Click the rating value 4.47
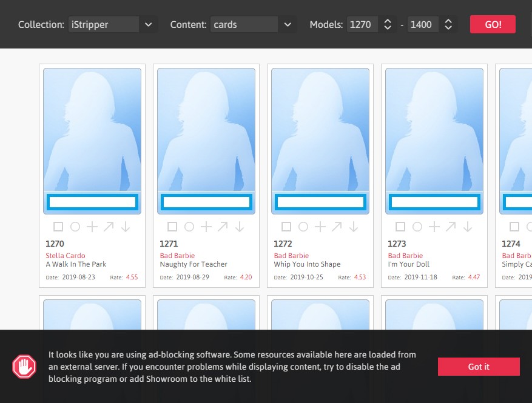 [474, 277]
